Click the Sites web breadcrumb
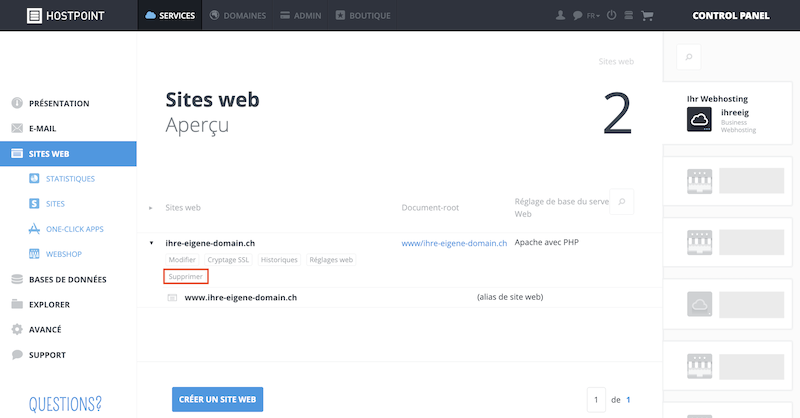800x418 pixels. click(616, 62)
